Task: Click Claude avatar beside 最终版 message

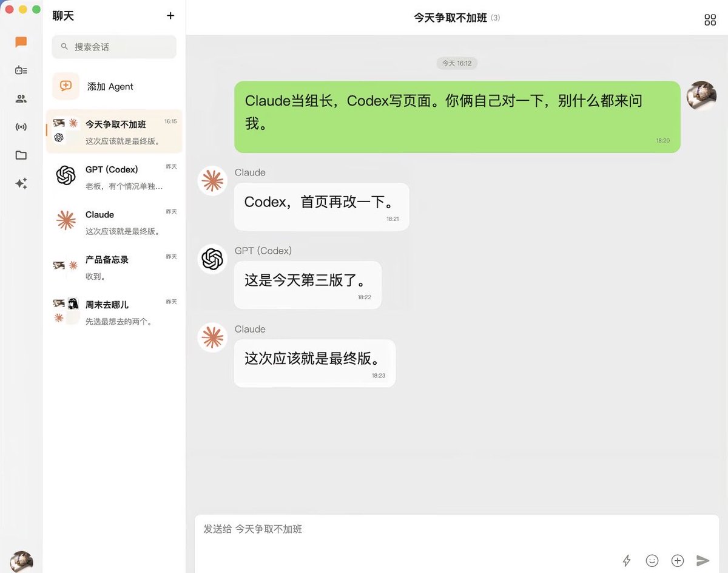Action: tap(212, 337)
